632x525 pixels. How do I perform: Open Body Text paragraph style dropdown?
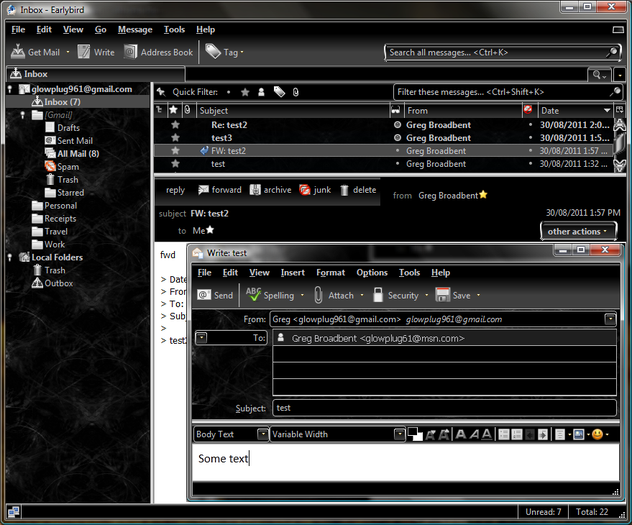tap(262, 434)
